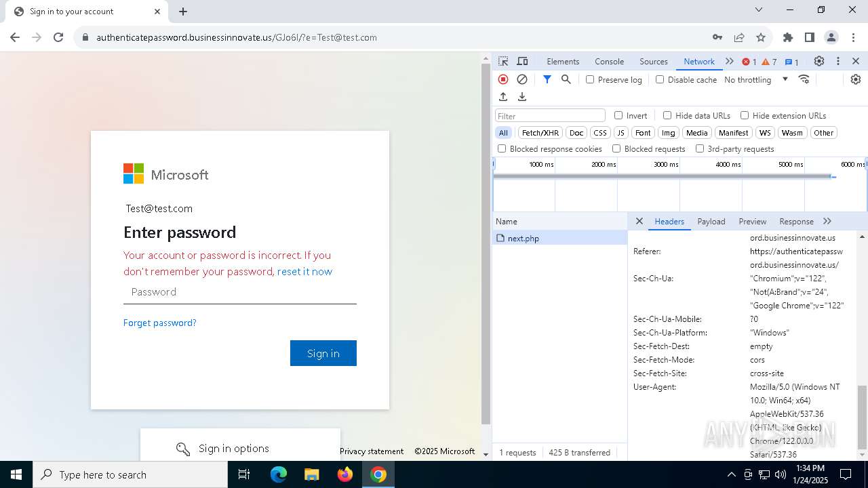Switch to the Elements tab
This screenshot has width=868, height=488.
click(563, 62)
